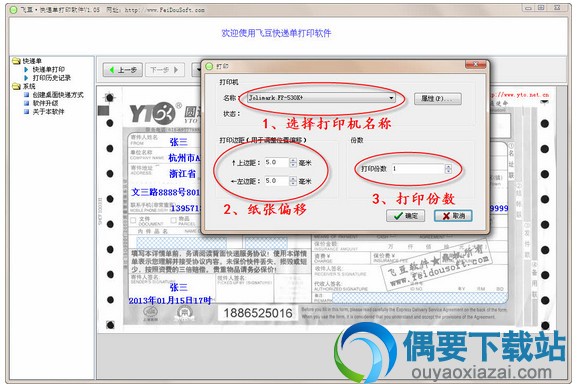The image size is (577, 384).
Task: Select 快递单打印 in the left tree
Action: [49, 70]
